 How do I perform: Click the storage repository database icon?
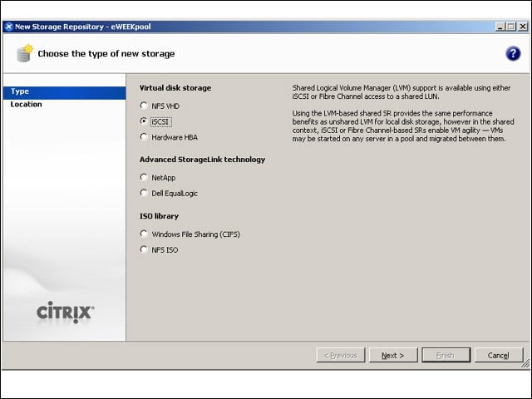point(24,53)
